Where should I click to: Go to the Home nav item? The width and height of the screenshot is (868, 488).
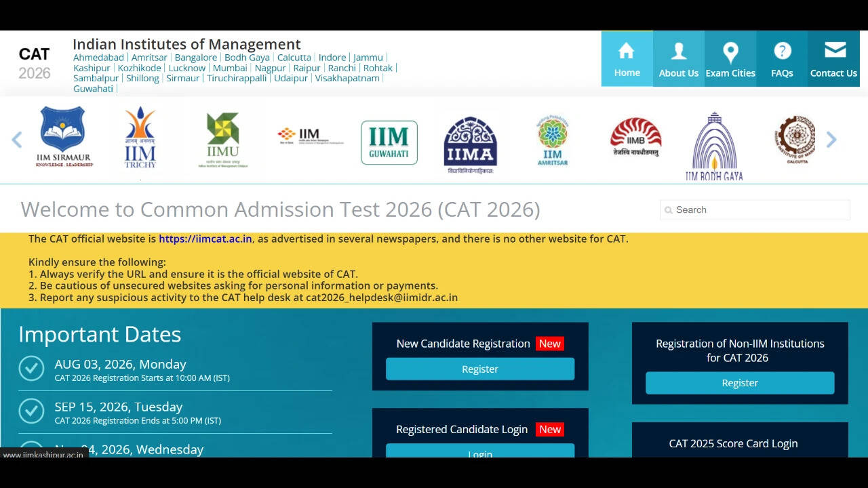627,59
